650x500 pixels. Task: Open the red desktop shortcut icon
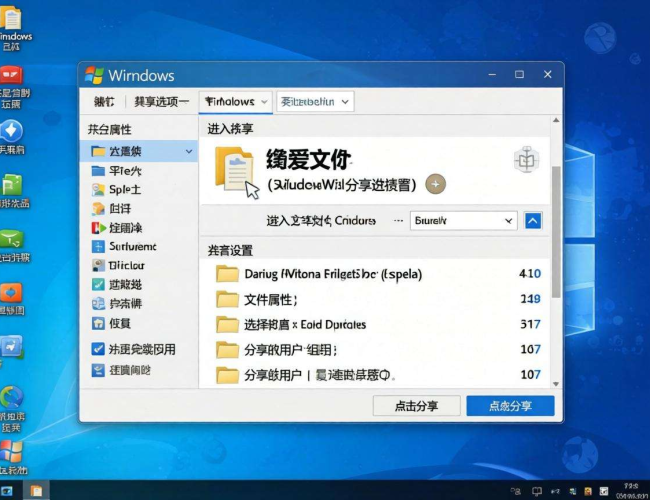pos(11,75)
